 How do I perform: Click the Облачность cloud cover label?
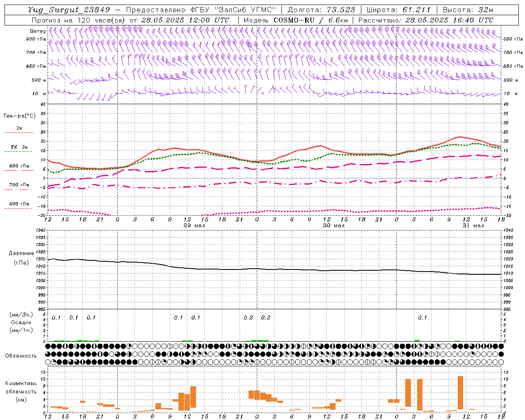21,356
